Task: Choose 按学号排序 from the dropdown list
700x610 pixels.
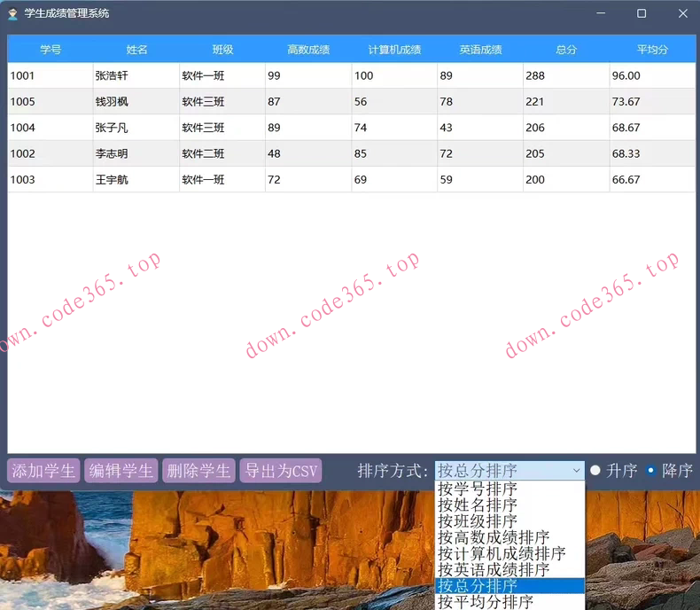Action: (509, 489)
